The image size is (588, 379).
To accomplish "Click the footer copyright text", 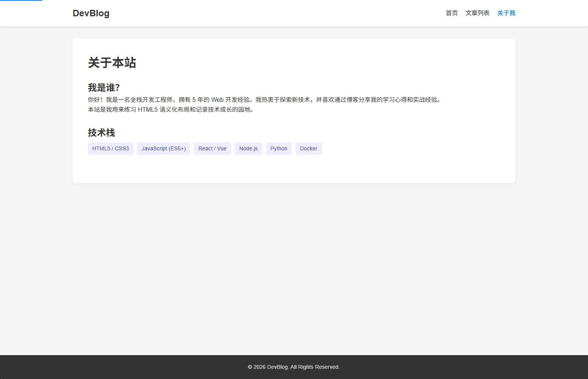I will (x=294, y=367).
